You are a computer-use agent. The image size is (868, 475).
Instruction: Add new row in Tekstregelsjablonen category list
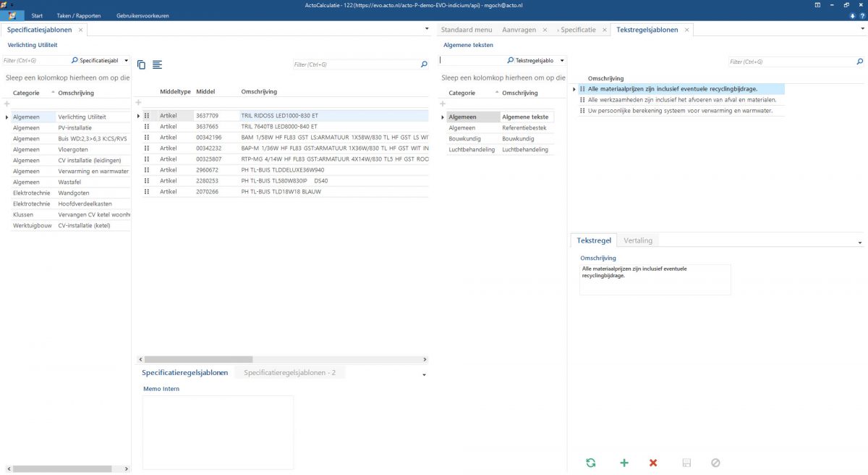443,104
